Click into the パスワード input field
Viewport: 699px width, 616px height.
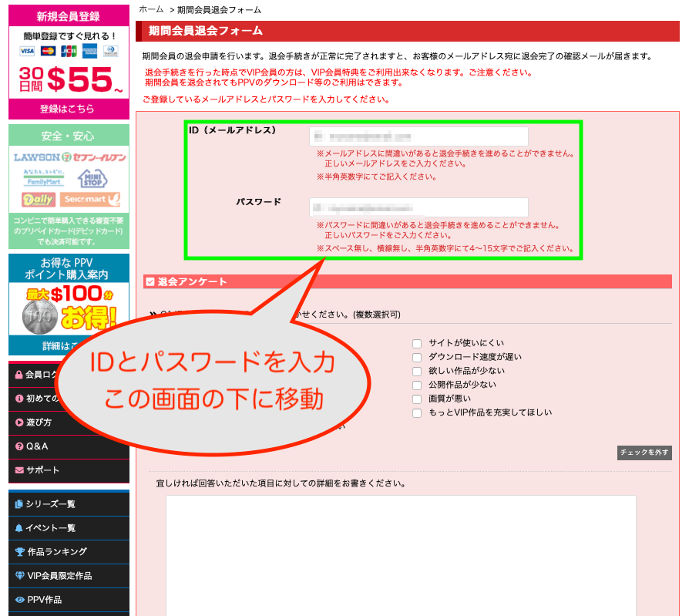[418, 207]
